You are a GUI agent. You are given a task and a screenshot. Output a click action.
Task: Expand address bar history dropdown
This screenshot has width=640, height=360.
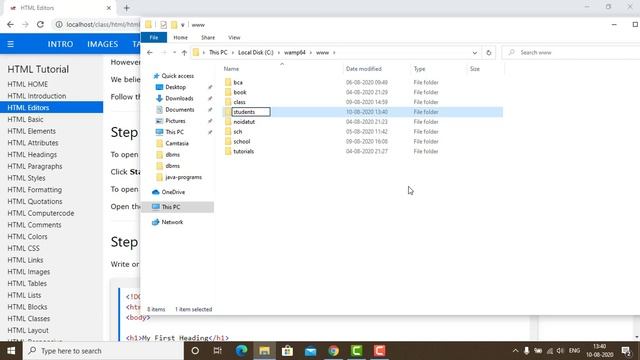pyautogui.click(x=474, y=53)
